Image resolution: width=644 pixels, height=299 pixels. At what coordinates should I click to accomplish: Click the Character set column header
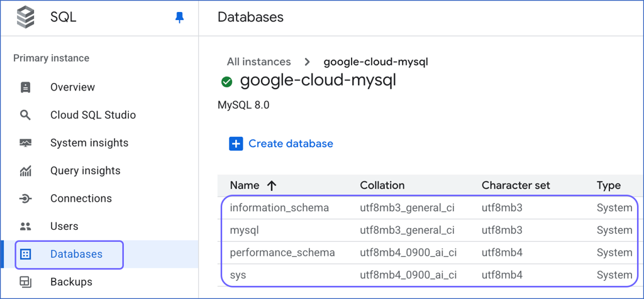click(516, 186)
